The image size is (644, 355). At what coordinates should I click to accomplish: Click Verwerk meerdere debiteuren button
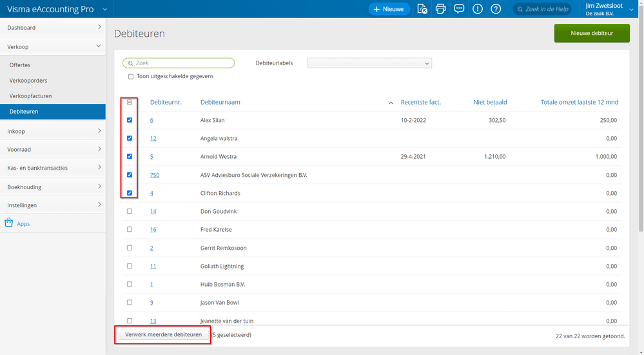pyautogui.click(x=163, y=334)
